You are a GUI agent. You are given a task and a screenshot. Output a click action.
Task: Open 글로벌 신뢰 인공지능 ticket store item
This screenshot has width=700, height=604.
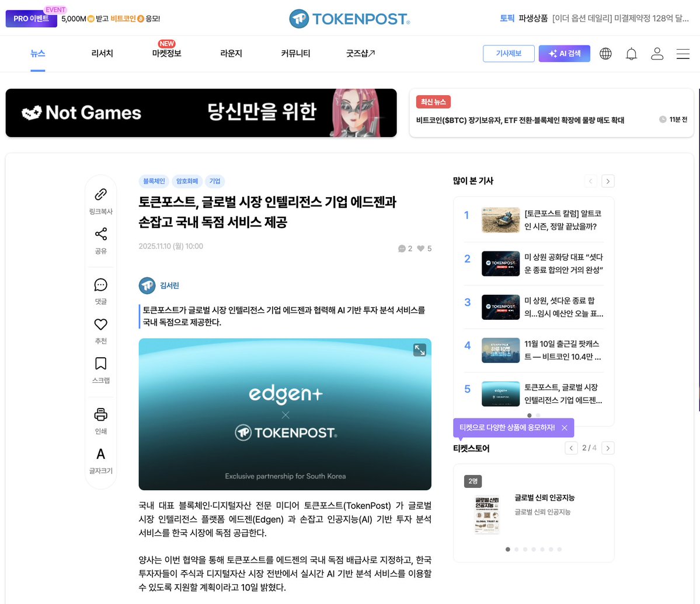tap(544, 498)
